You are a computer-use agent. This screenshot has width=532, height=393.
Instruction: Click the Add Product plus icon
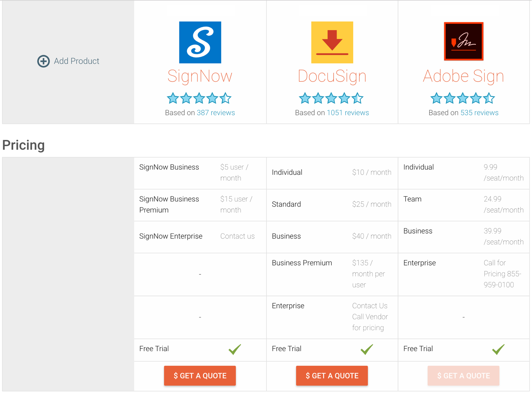43,61
